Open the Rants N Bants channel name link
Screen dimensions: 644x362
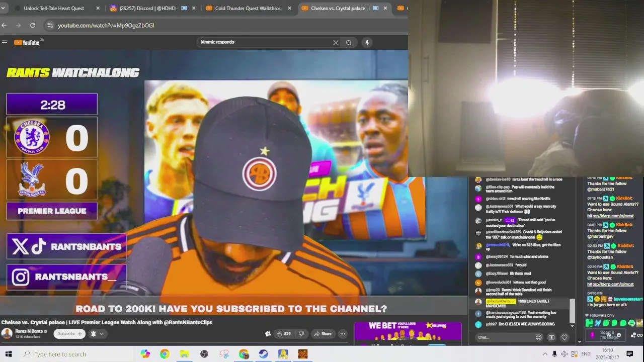click(29, 331)
